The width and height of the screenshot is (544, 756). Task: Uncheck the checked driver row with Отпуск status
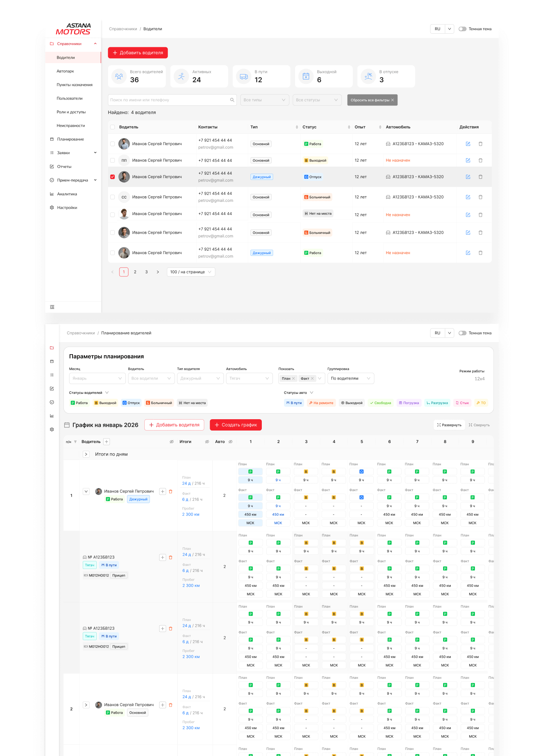pyautogui.click(x=112, y=177)
